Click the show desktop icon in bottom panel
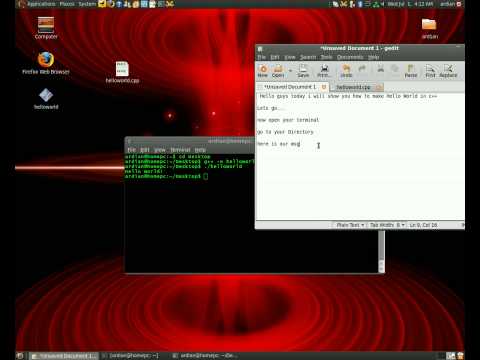480x360 pixels. coord(20,356)
